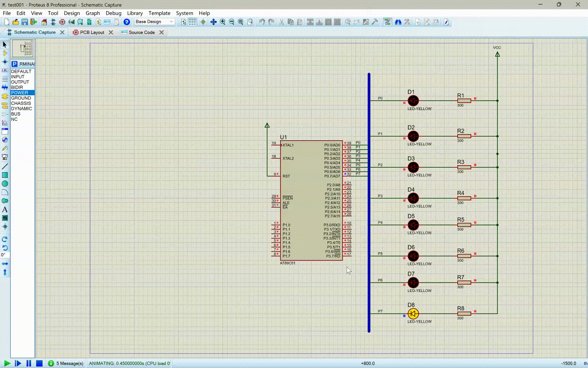Click the VCC power terminal
Viewport: 588px width, 368px height.
click(497, 53)
